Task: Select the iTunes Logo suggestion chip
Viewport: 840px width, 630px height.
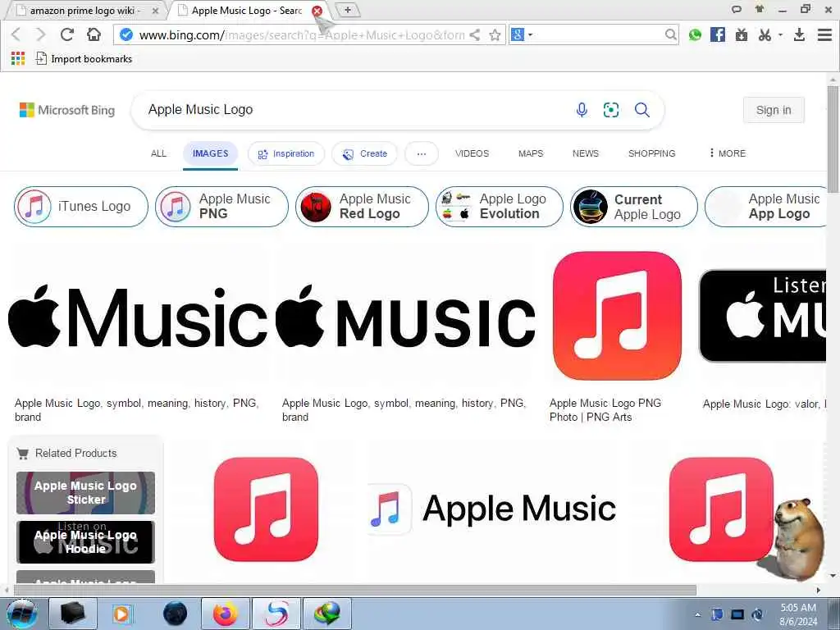Action: [81, 206]
